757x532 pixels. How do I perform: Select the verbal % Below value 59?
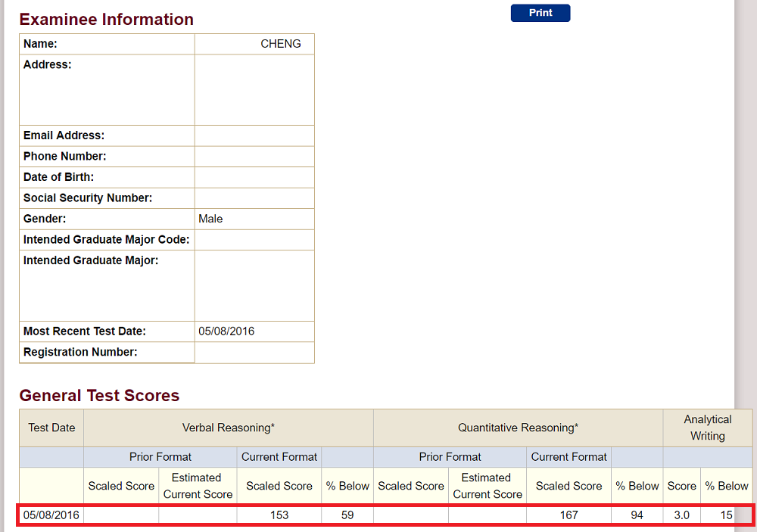click(347, 515)
